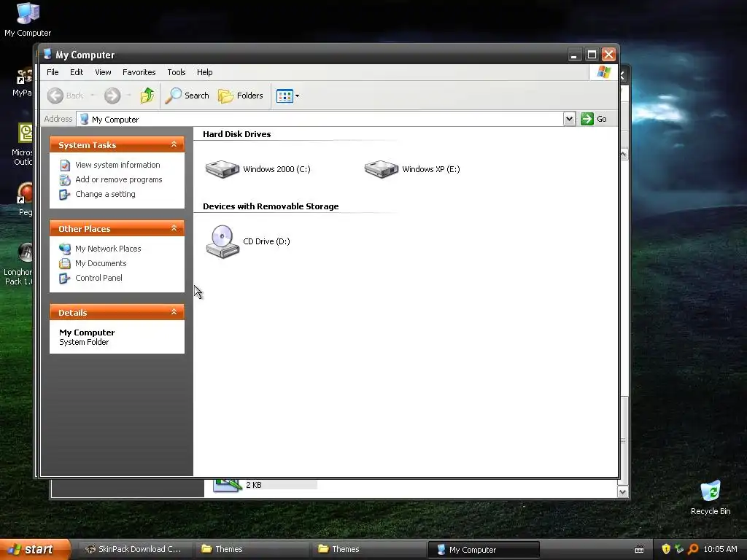Expand the Address bar dropdown
Image resolution: width=747 pixels, height=560 pixels.
[x=569, y=119]
